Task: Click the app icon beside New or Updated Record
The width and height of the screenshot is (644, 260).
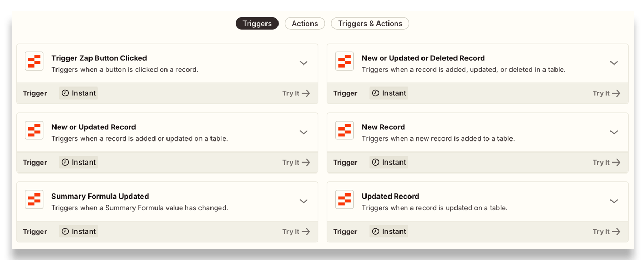Action: pos(34,131)
